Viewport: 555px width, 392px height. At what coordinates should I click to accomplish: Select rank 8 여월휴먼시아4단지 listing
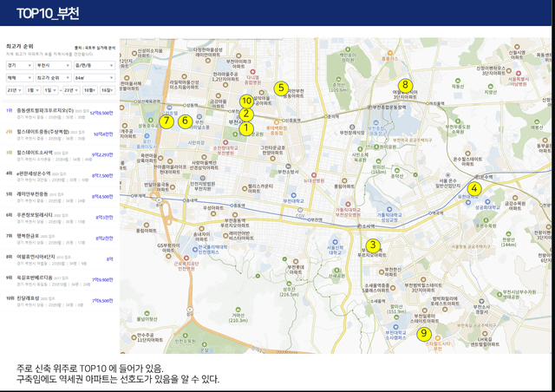(x=60, y=259)
